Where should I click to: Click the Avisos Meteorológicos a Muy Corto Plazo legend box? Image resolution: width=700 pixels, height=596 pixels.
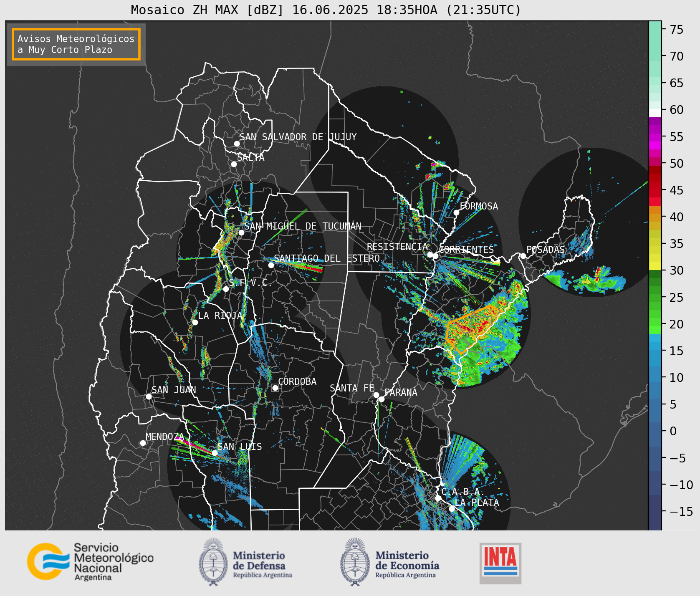click(x=76, y=44)
